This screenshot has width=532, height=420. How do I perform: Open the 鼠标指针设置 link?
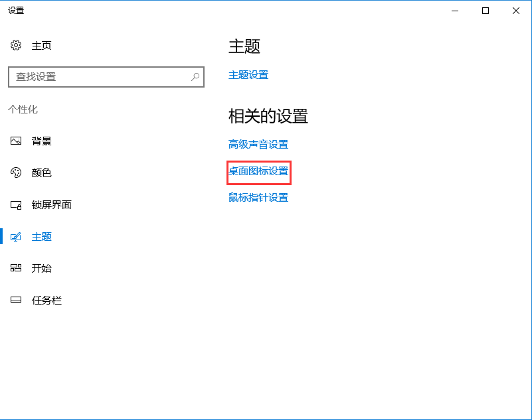[258, 198]
